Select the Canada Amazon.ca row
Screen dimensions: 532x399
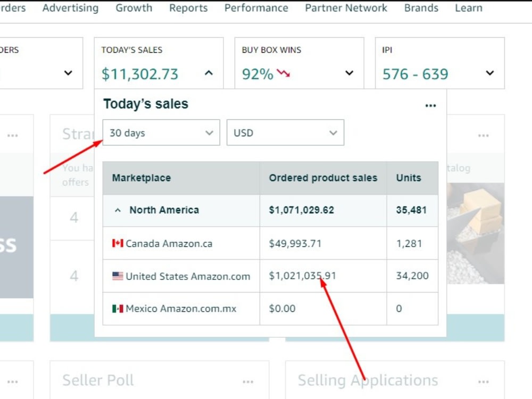[x=270, y=243]
